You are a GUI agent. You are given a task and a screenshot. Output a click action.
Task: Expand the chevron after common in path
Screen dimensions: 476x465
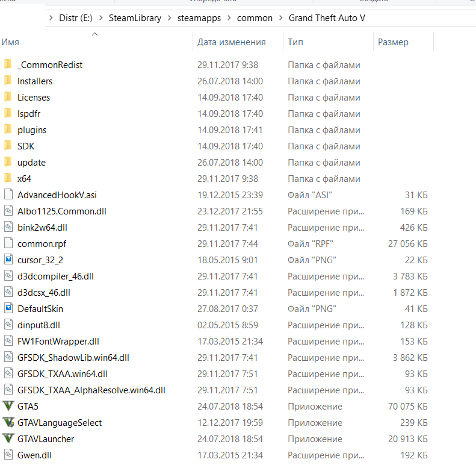(281, 18)
